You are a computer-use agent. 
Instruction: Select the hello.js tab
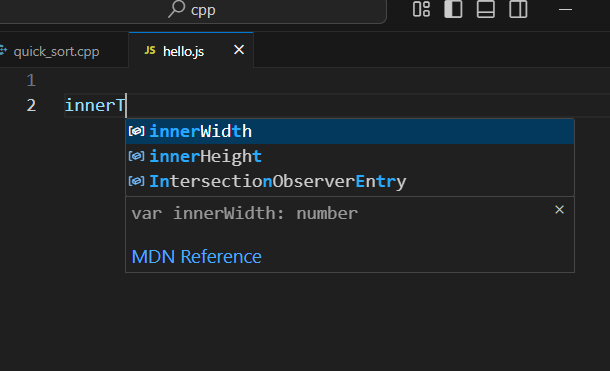pos(183,51)
